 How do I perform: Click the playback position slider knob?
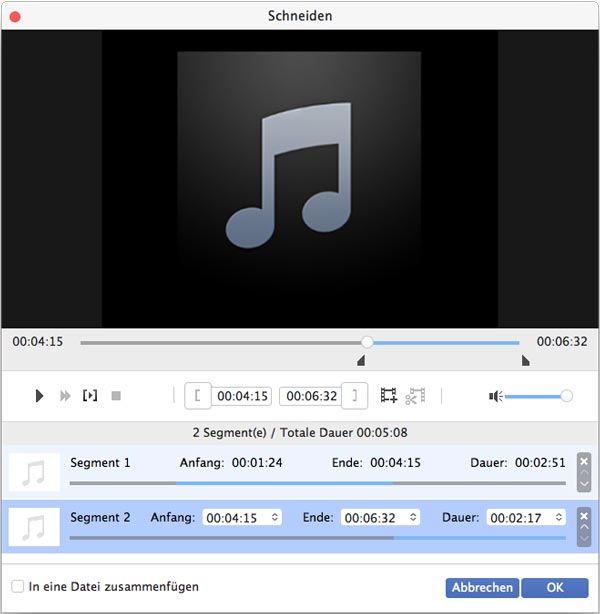[x=367, y=342]
